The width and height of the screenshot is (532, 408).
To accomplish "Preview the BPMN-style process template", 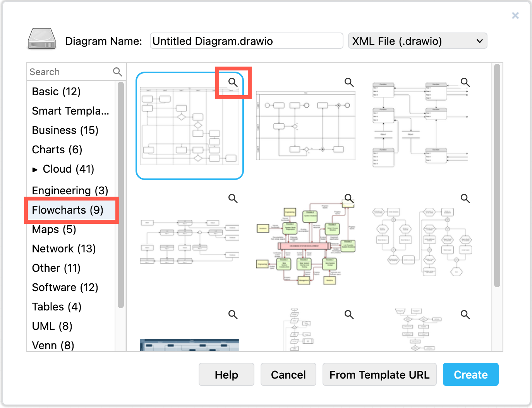I will 349,82.
